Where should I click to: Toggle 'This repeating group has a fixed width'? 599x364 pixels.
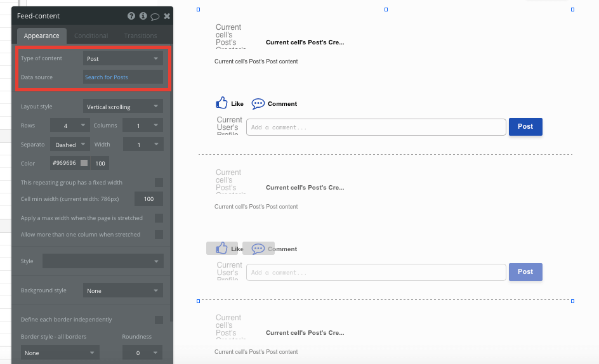[159, 183]
